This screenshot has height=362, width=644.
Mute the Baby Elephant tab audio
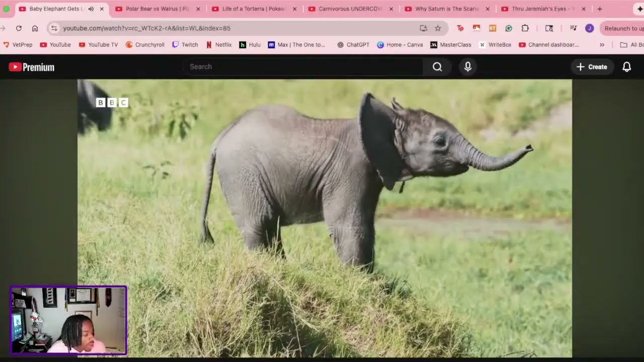pos(91,9)
